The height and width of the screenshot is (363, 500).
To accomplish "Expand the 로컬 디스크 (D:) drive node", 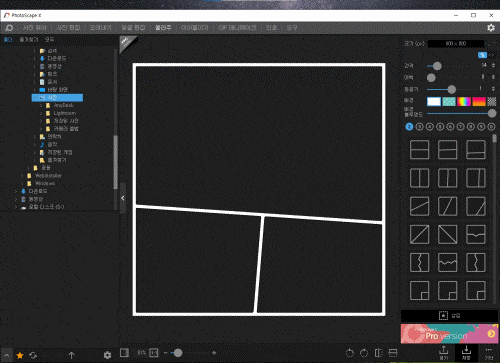I will tap(16, 207).
